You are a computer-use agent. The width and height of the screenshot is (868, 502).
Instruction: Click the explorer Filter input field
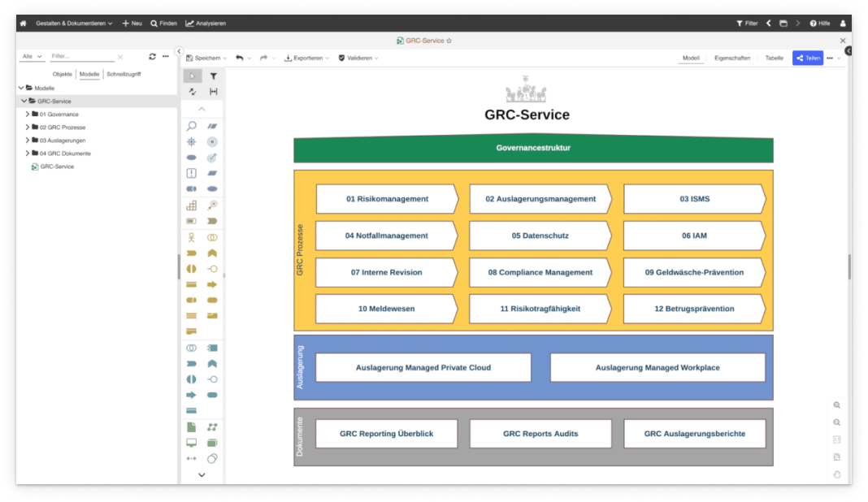(82, 56)
